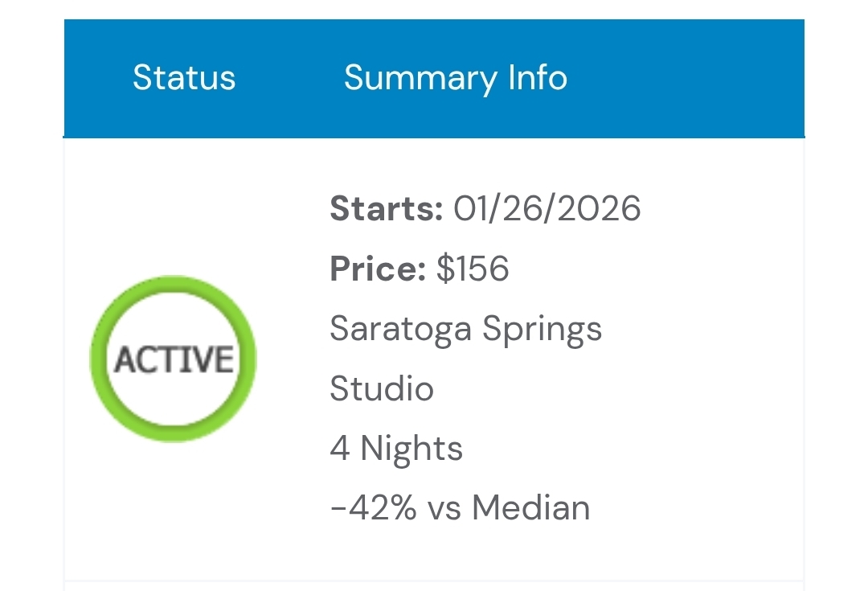This screenshot has height=591, width=868.
Task: Click the Status column header
Action: click(184, 78)
